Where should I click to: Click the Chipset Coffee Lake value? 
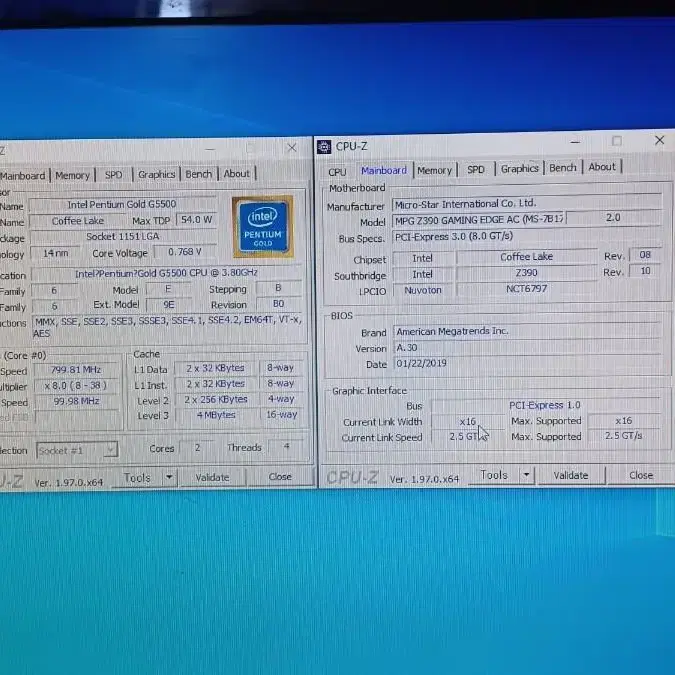click(526, 257)
